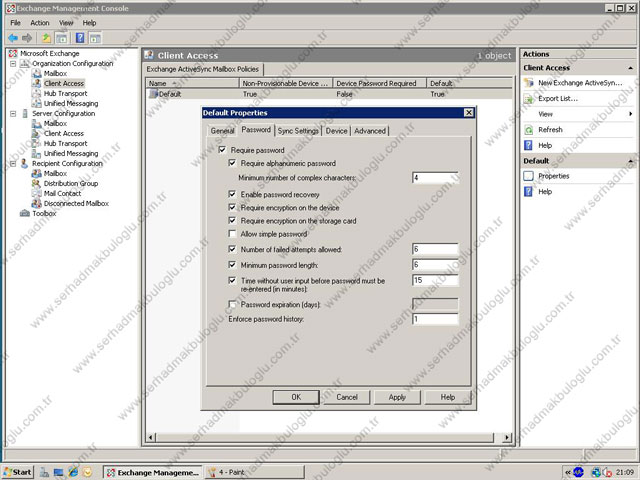Toggle Require encryption on the device
Screen dimensions: 640x480
[x=232, y=207]
